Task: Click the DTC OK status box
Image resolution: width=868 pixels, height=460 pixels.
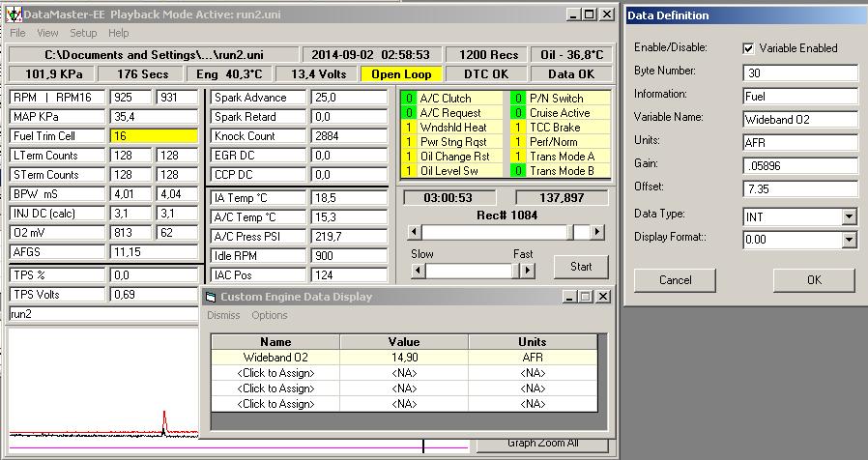Action: [x=486, y=74]
